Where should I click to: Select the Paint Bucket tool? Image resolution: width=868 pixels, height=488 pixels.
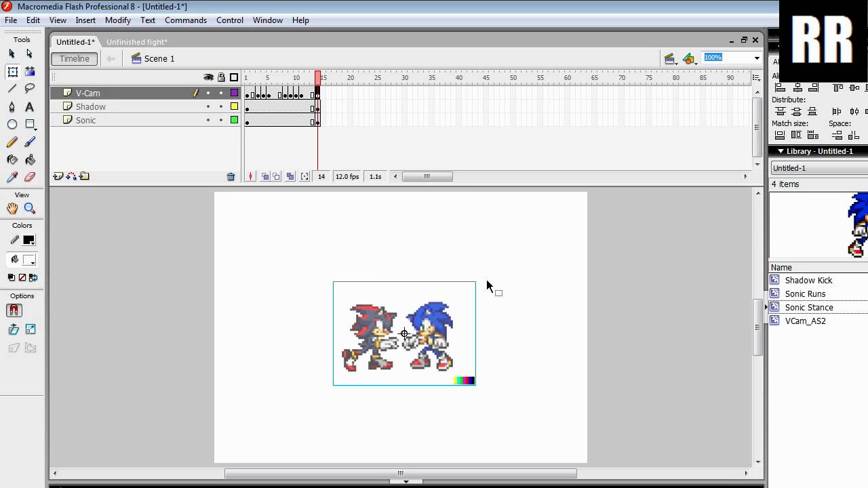30,160
